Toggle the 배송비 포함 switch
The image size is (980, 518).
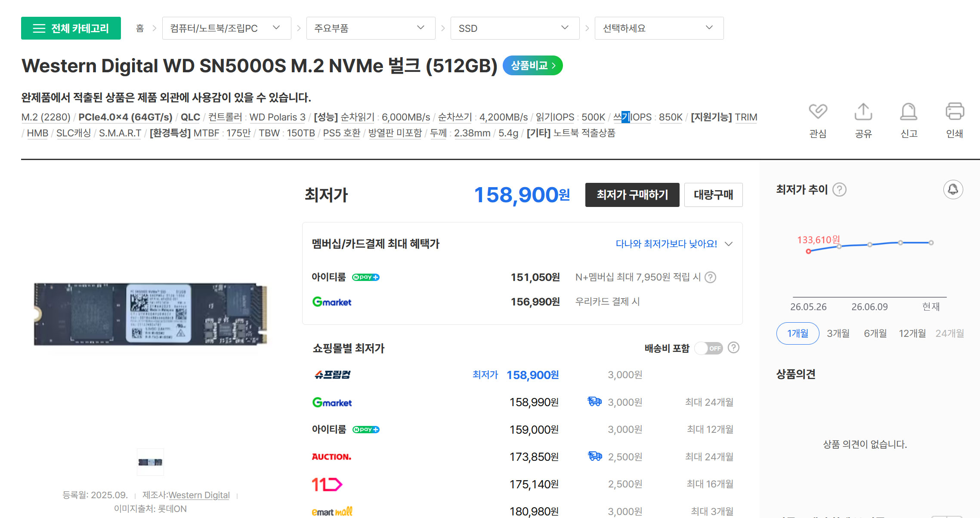click(x=708, y=348)
